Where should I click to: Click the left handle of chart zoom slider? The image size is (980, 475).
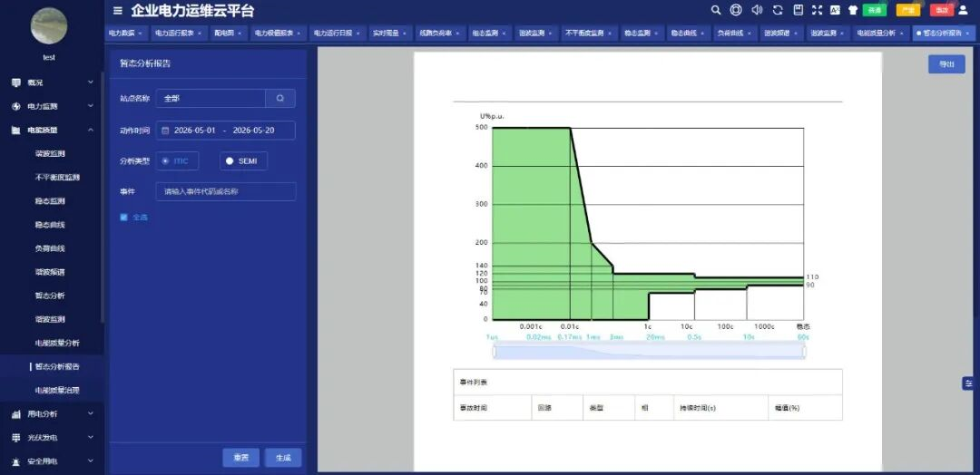click(x=495, y=352)
